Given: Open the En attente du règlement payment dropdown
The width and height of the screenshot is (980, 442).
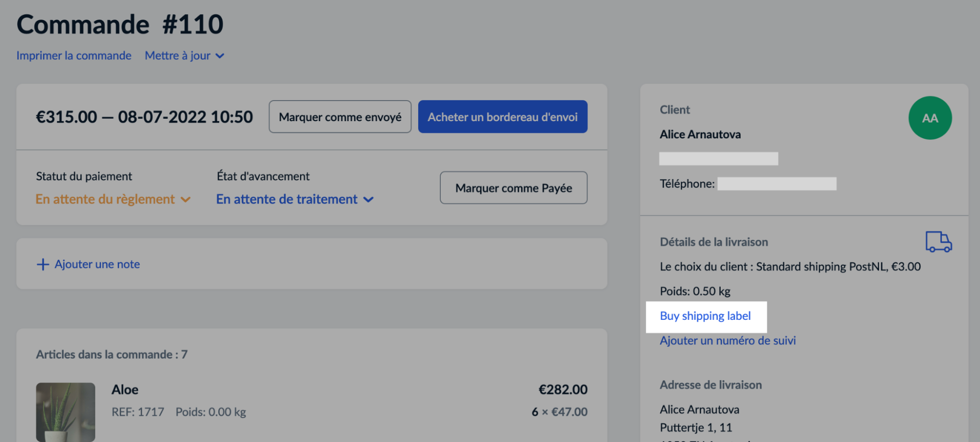Looking at the screenshot, I should click(x=105, y=199).
